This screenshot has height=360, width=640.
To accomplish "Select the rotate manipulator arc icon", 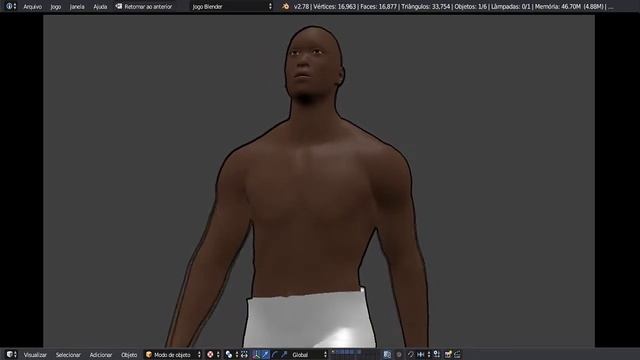I will coord(275,355).
